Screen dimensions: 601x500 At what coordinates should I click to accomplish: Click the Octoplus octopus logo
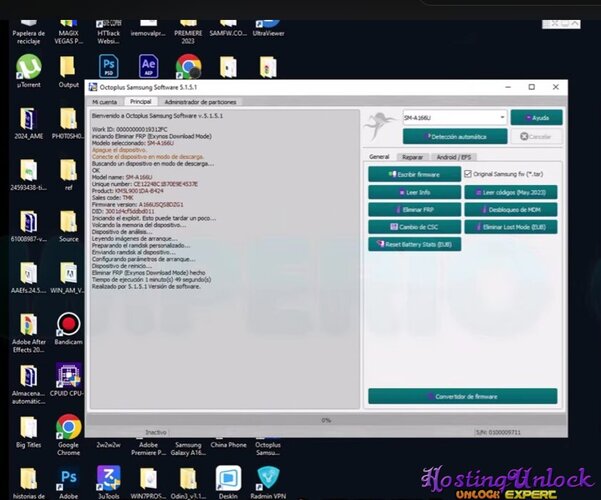point(380,126)
